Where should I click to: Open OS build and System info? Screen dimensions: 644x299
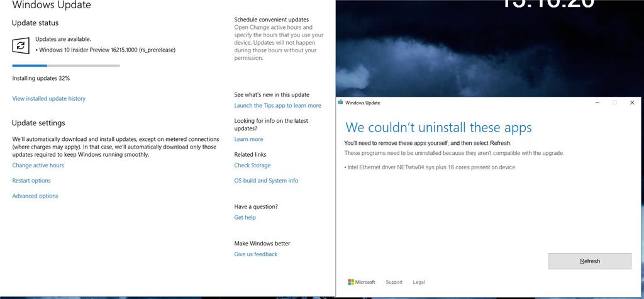(266, 181)
